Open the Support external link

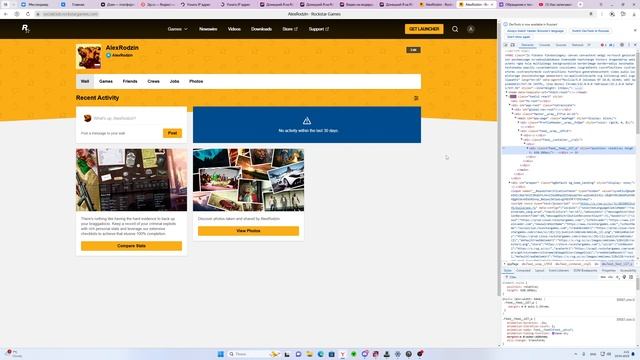click(319, 29)
